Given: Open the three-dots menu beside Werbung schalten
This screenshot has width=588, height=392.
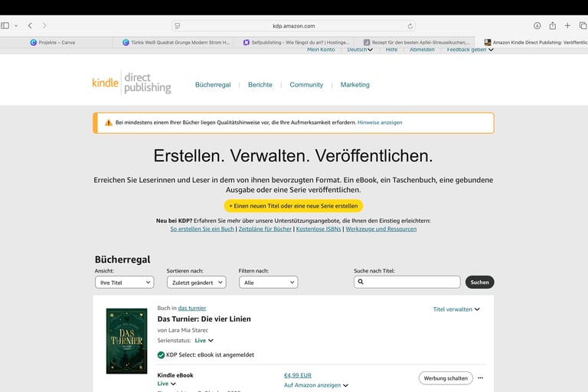Looking at the screenshot, I should [480, 378].
